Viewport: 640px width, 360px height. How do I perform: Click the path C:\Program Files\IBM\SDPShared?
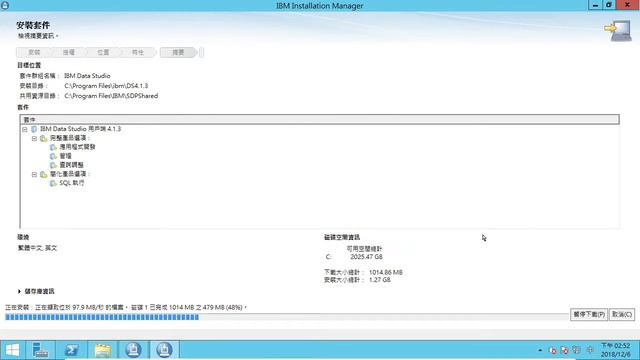click(111, 96)
